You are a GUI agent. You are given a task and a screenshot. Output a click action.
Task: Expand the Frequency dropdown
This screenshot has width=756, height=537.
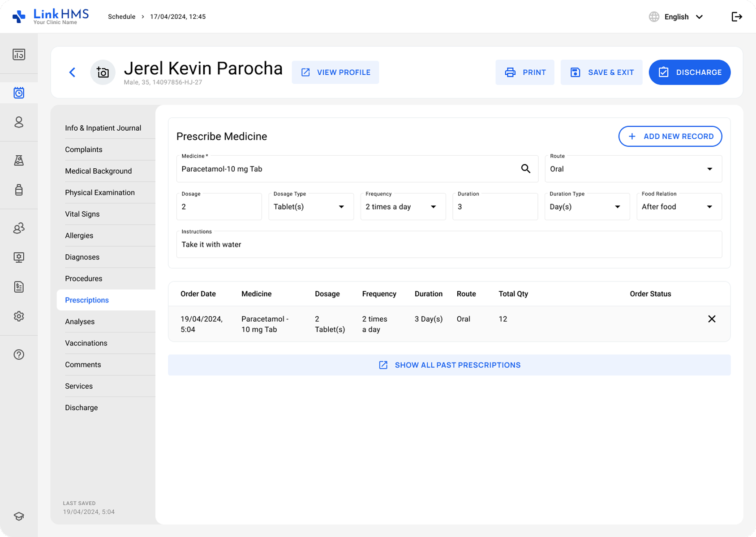tap(403, 206)
